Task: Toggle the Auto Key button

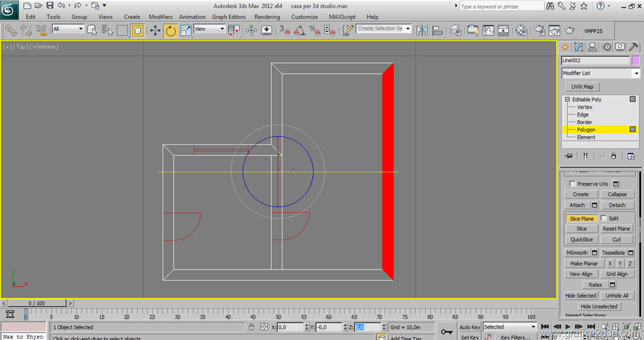Action: pyautogui.click(x=469, y=327)
